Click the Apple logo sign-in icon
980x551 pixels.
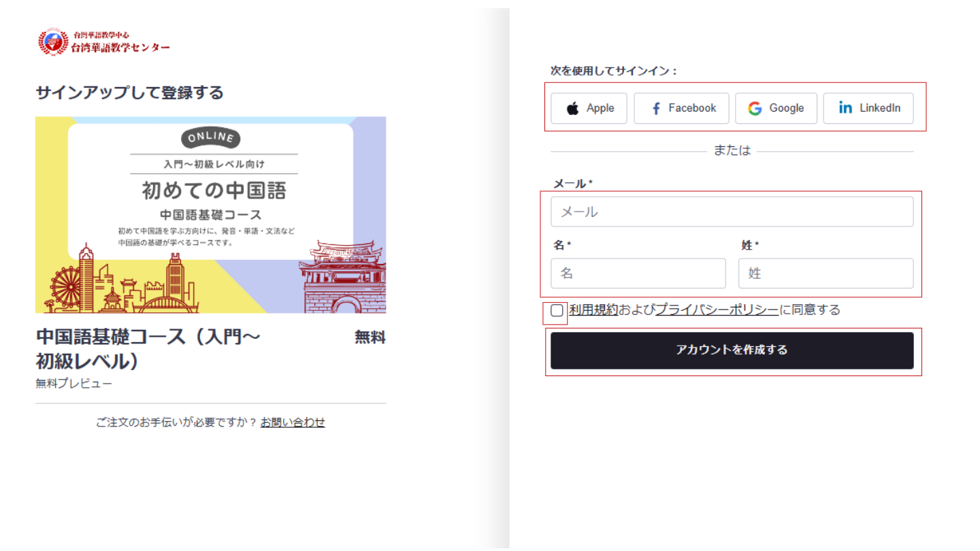574,109
